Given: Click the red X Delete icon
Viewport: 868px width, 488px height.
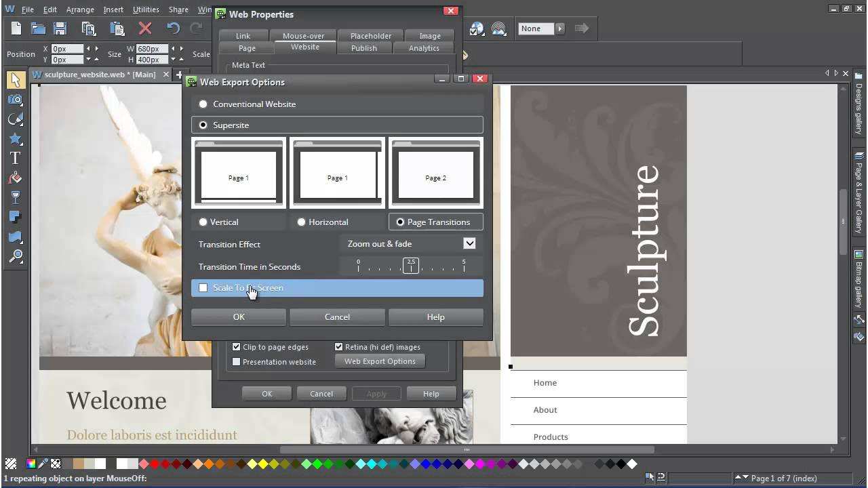Looking at the screenshot, I should click(144, 28).
